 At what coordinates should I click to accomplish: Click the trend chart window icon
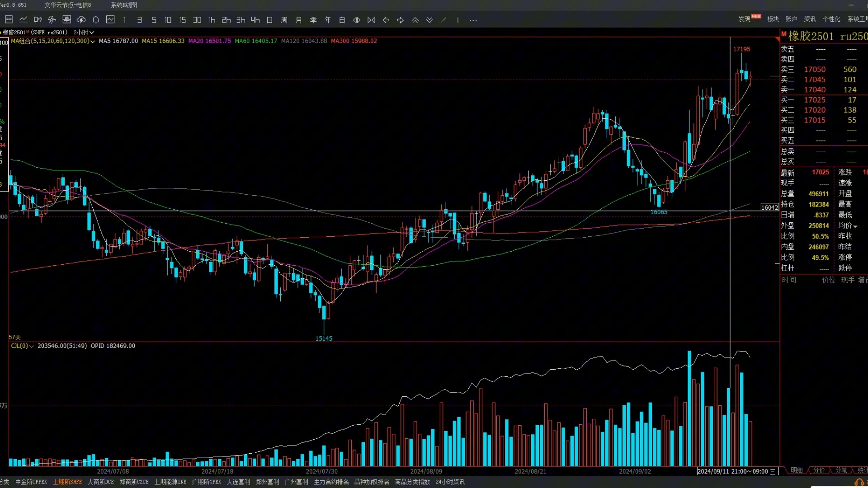point(110,19)
